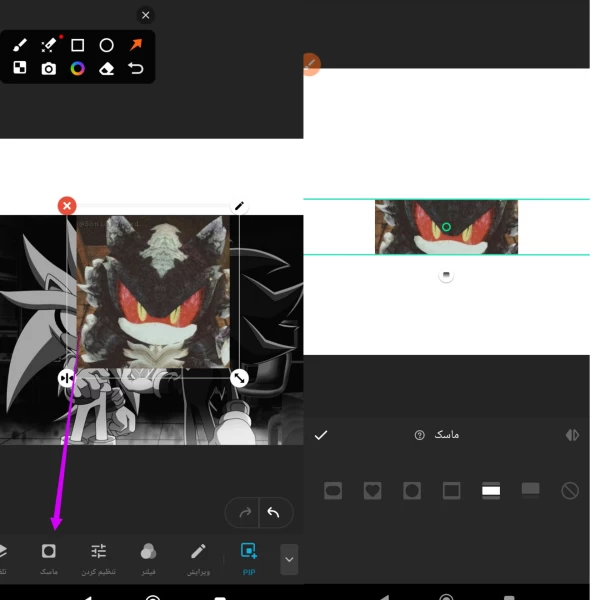Select the laser pointer pen tool
Screen dimensions: 600x600
tap(49, 45)
